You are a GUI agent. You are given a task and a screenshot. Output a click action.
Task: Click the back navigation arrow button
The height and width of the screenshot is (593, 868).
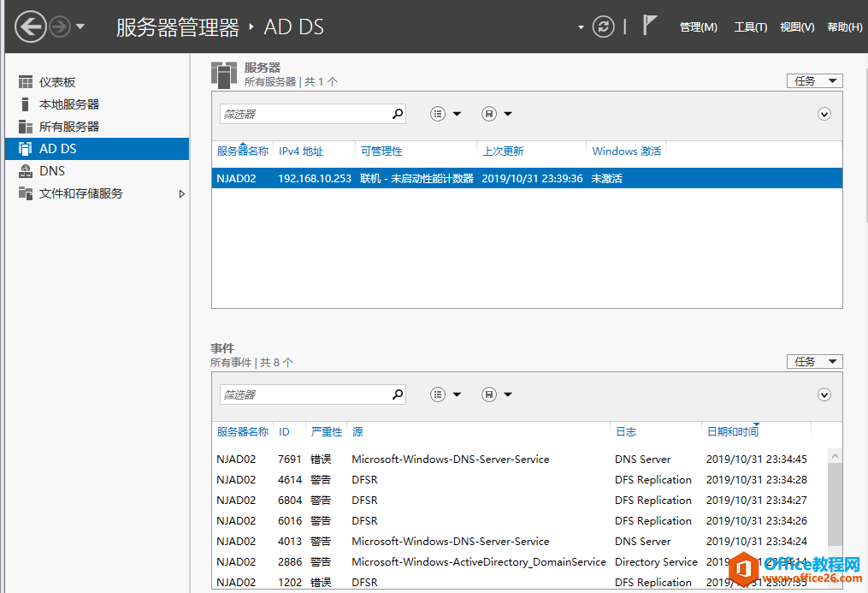31,27
